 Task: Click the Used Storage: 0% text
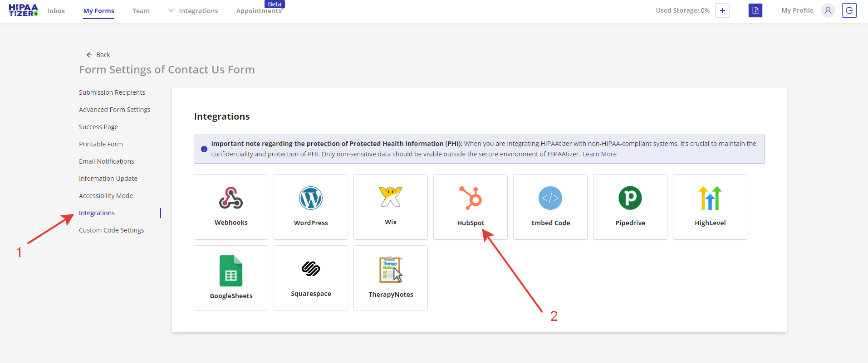click(x=682, y=10)
